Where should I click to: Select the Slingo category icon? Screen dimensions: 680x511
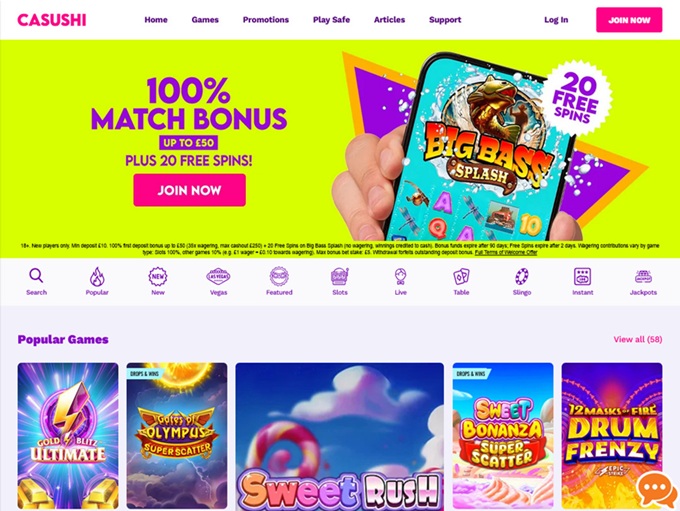(522, 276)
